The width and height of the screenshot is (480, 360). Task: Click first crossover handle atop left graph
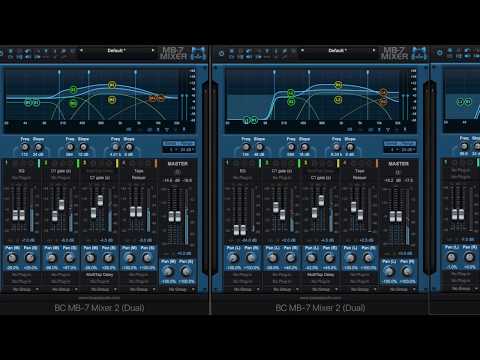pos(59,72)
